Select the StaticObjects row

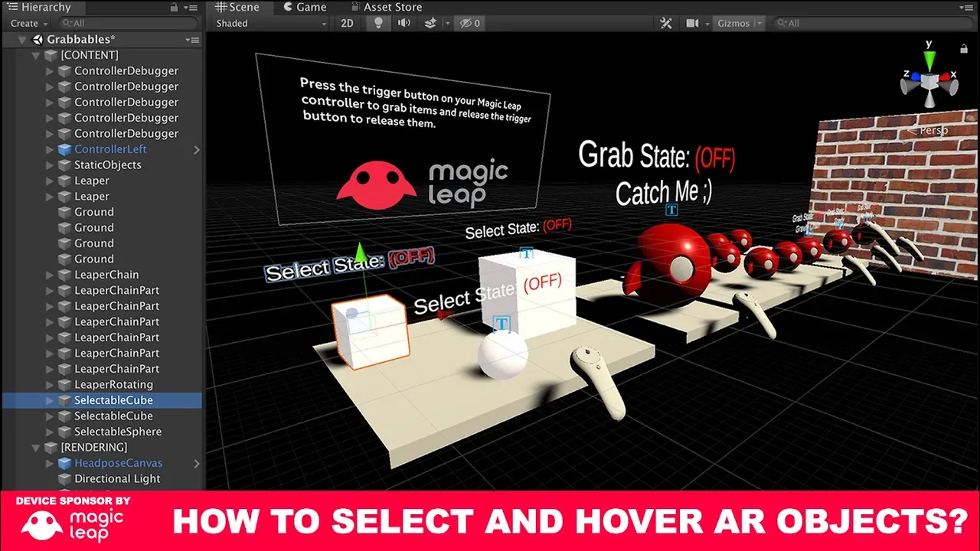(103, 165)
